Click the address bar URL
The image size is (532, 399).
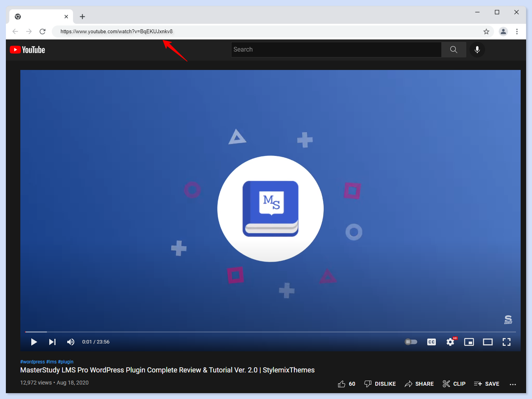[116, 32]
